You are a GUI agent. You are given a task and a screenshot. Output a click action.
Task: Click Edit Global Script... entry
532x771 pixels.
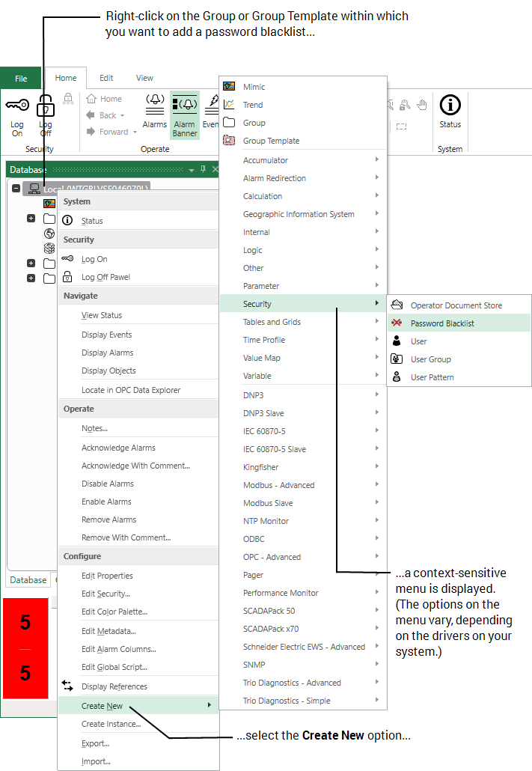tap(138, 667)
